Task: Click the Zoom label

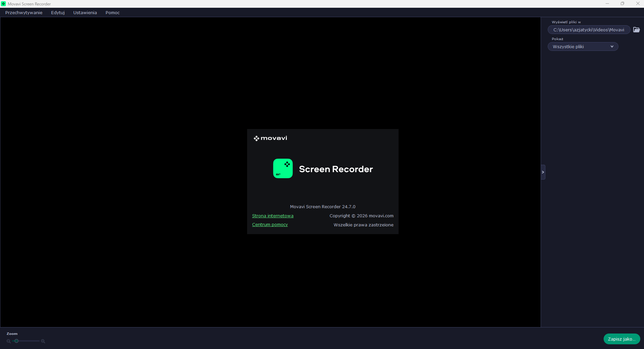Action: (x=12, y=334)
